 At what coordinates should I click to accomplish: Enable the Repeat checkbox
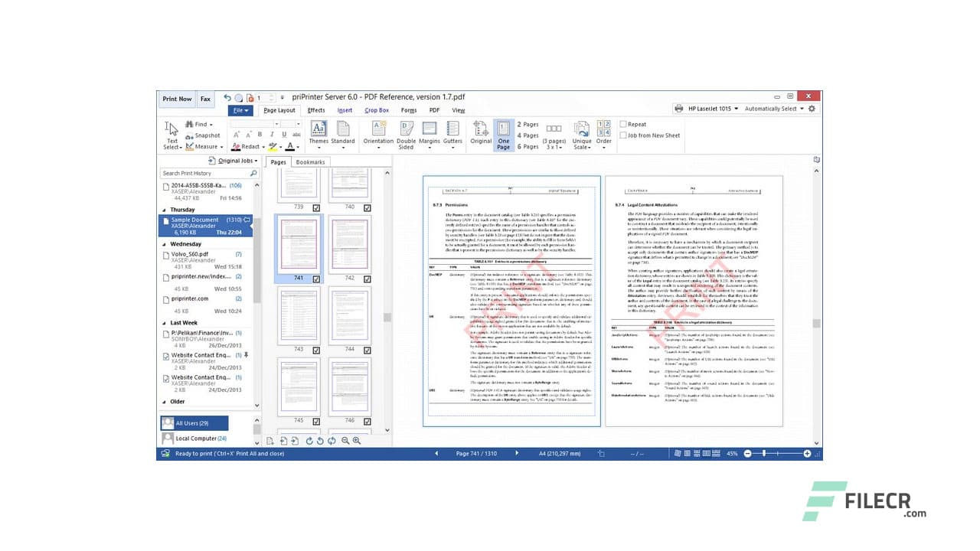point(625,124)
